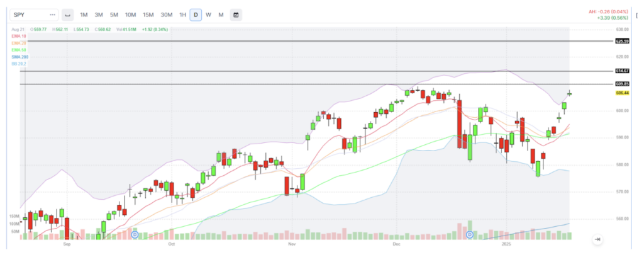Click the SPY ticker symbol field
The image size is (644, 257).
35,15
